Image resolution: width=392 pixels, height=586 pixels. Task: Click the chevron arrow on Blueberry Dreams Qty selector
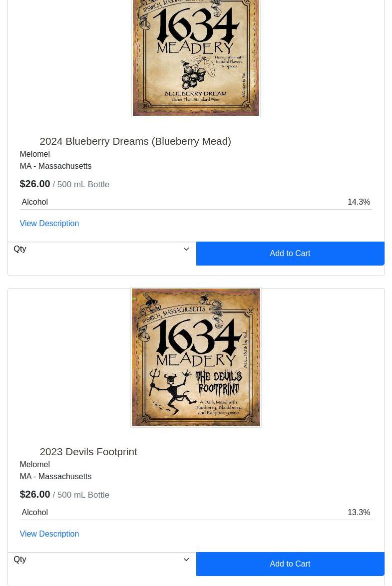(186, 249)
